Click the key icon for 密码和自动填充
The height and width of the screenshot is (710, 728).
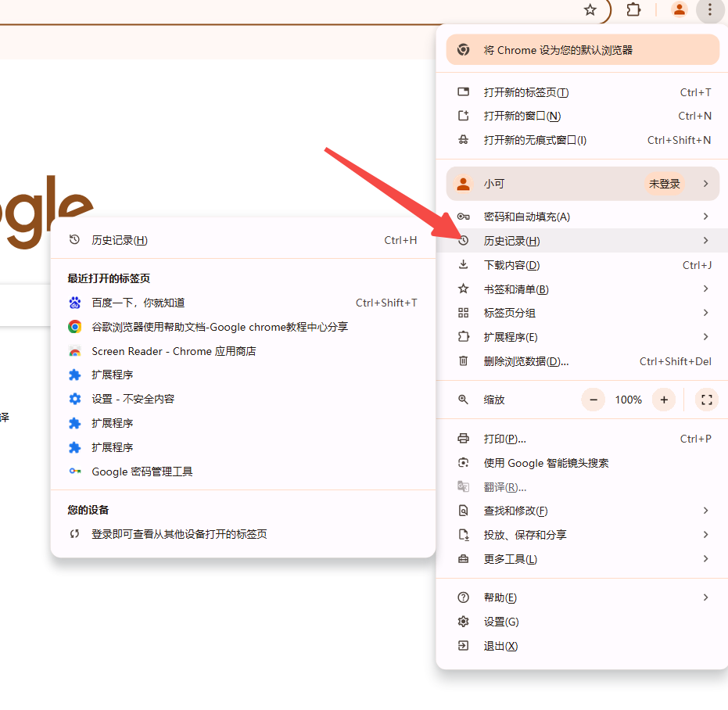pos(464,217)
